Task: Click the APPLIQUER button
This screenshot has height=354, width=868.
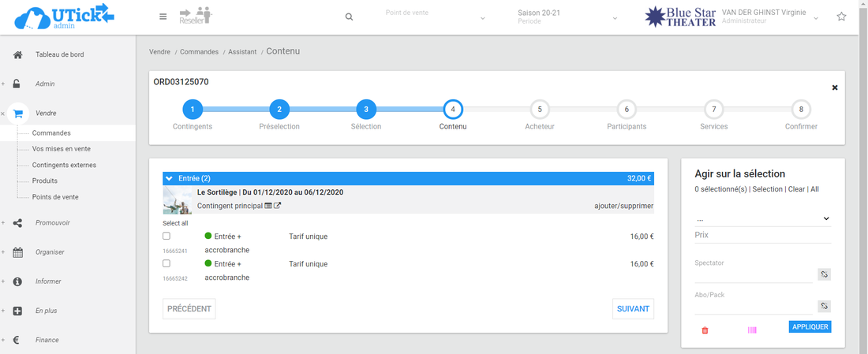Action: [x=810, y=326]
